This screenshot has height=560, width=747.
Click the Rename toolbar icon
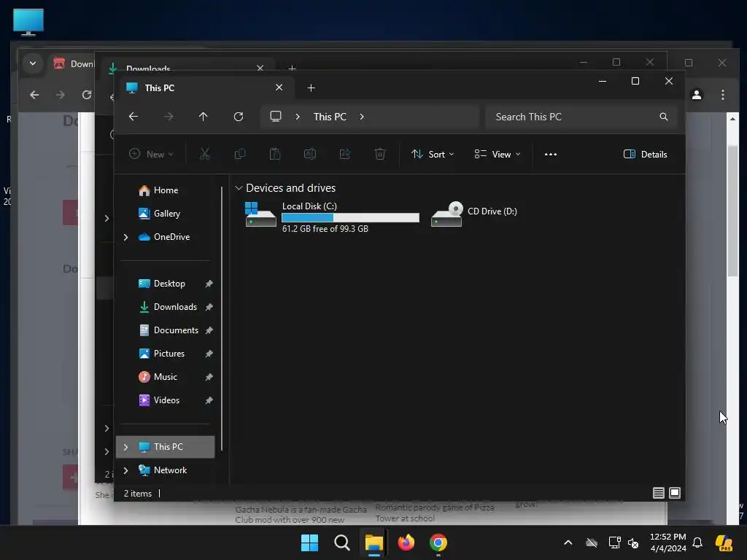coord(310,155)
